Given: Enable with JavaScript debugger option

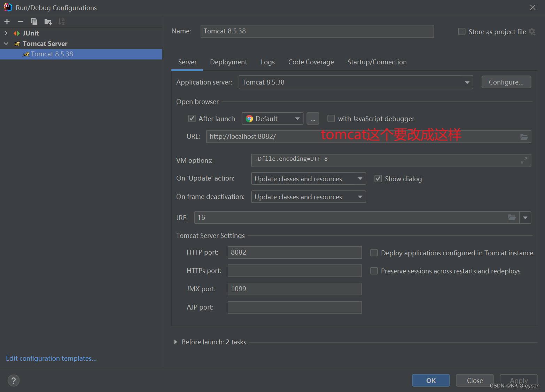Looking at the screenshot, I should click(x=331, y=119).
